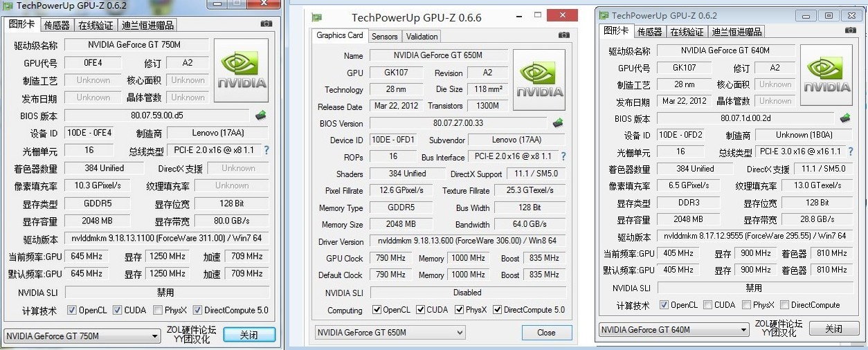Image resolution: width=868 pixels, height=350 pixels.
Task: Open 传感器 tab in GT 750M window
Action: pos(57,25)
